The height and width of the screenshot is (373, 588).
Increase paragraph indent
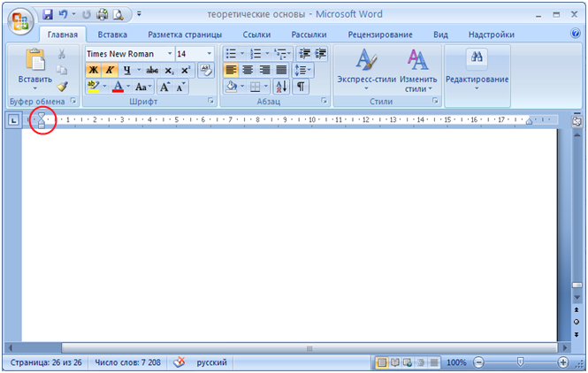point(320,54)
